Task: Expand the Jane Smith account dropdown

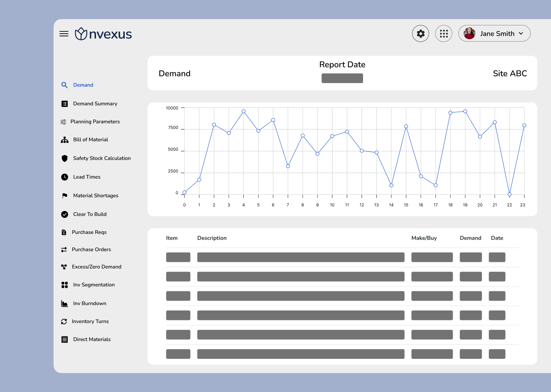Action: pyautogui.click(x=521, y=34)
